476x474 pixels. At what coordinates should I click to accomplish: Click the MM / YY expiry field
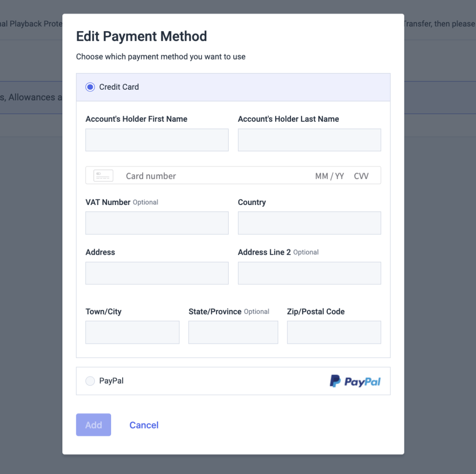pyautogui.click(x=330, y=176)
